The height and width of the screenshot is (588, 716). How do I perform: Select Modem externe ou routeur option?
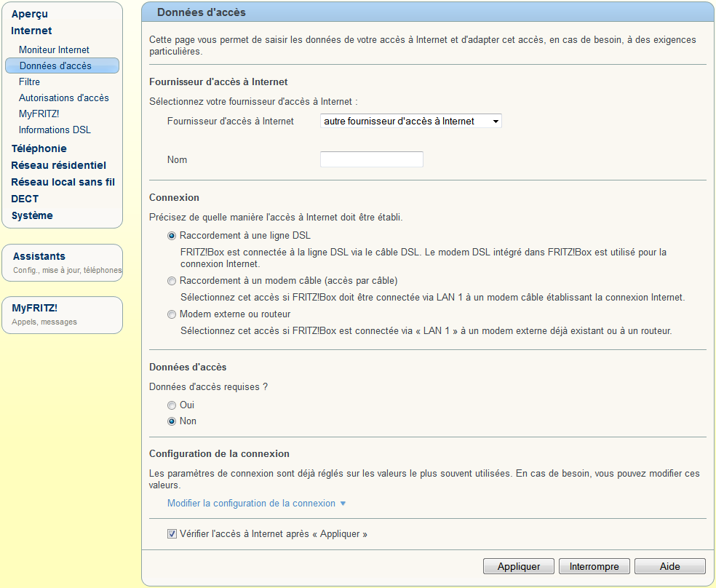click(172, 314)
